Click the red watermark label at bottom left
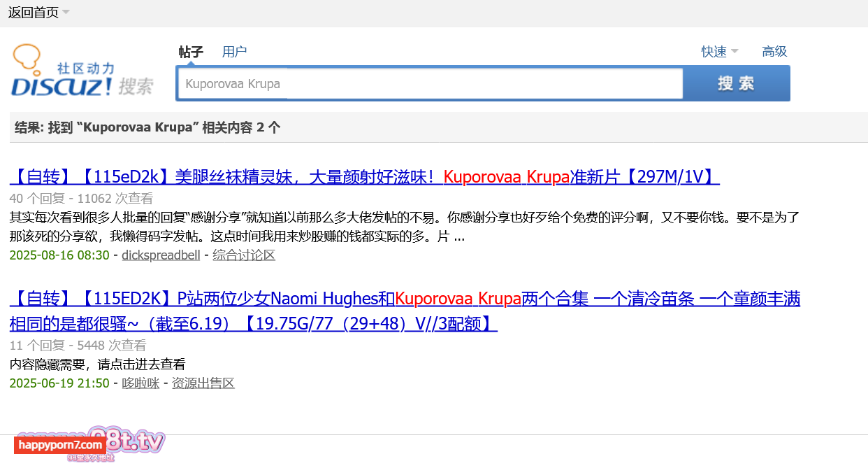The height and width of the screenshot is (468, 868). tap(60, 445)
